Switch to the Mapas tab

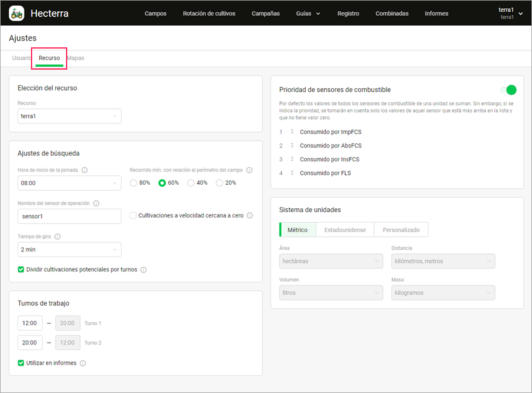(76, 58)
